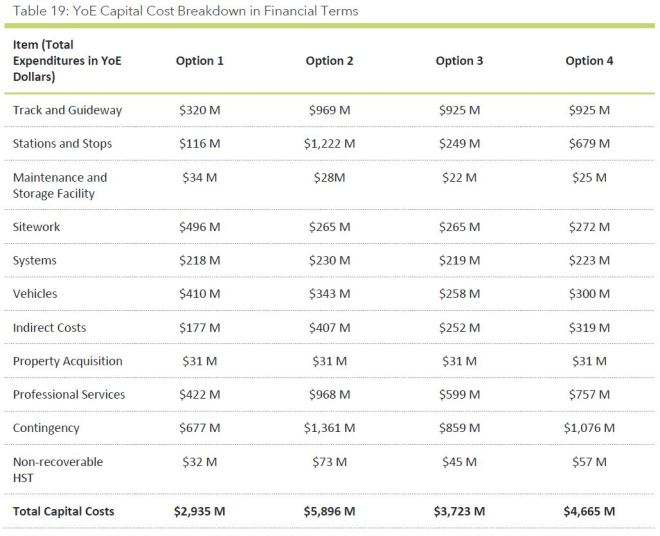Select the $2,935 M total cost cell
The width and height of the screenshot is (660, 536).
point(200,512)
